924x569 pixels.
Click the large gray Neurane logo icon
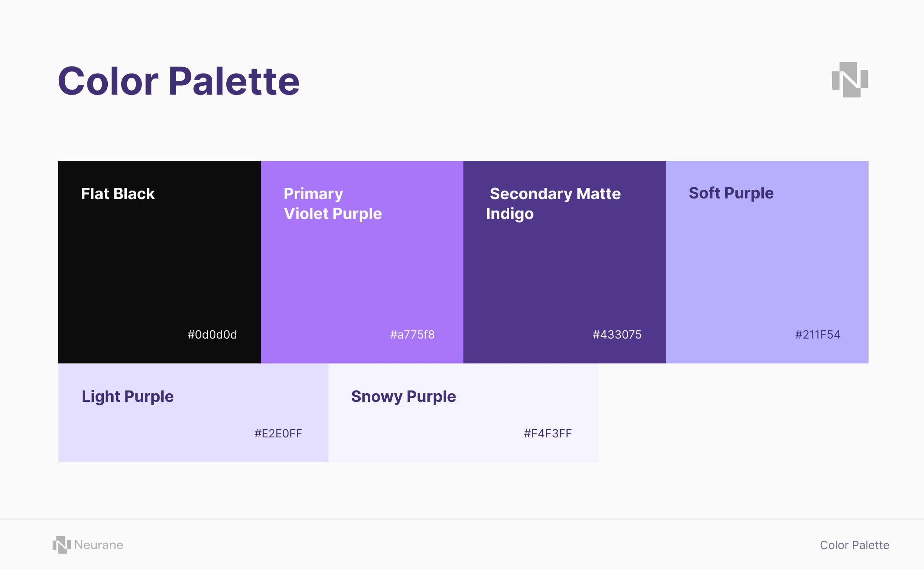pyautogui.click(x=850, y=79)
